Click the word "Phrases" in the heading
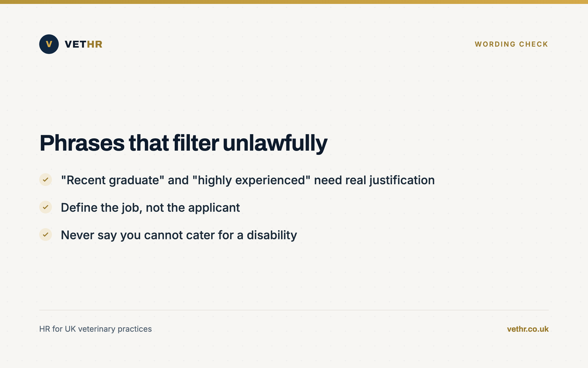Screen dimensions: 588x368 tap(82, 143)
